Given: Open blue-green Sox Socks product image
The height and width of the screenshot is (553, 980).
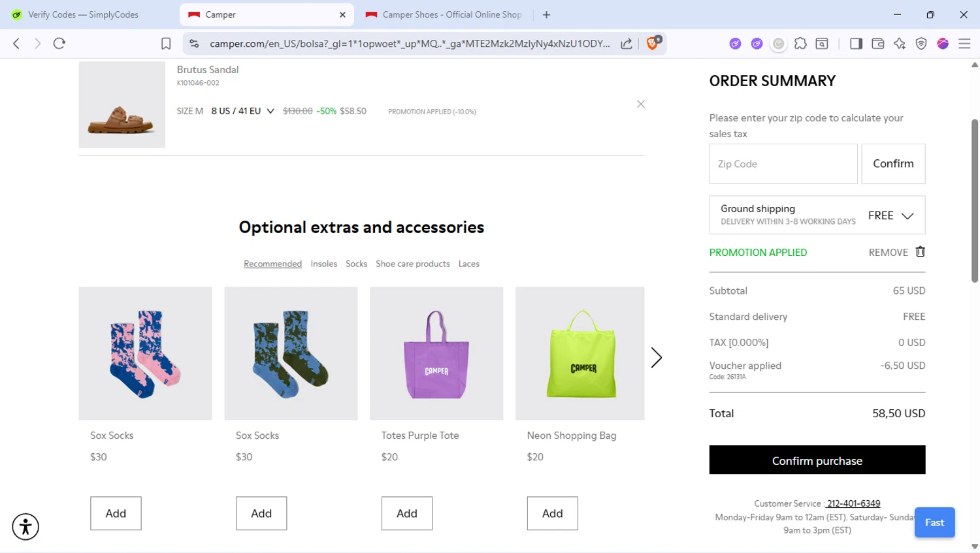Looking at the screenshot, I should coord(291,353).
